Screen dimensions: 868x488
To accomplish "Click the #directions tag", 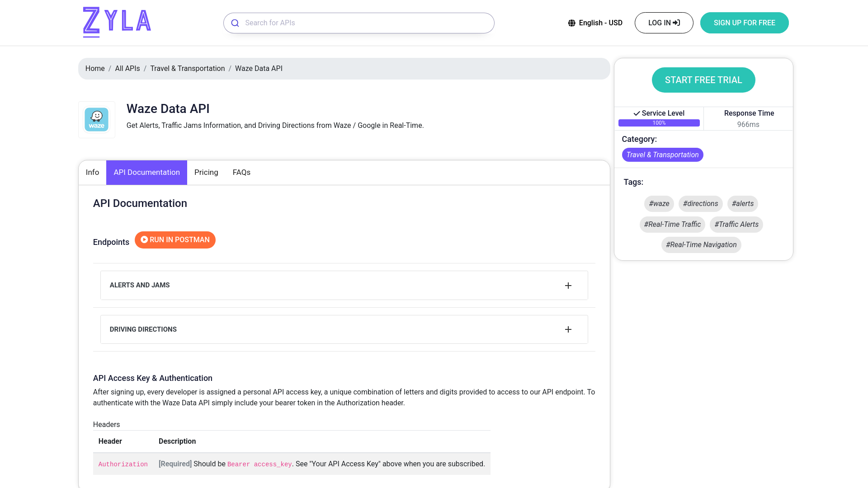I will (x=700, y=204).
